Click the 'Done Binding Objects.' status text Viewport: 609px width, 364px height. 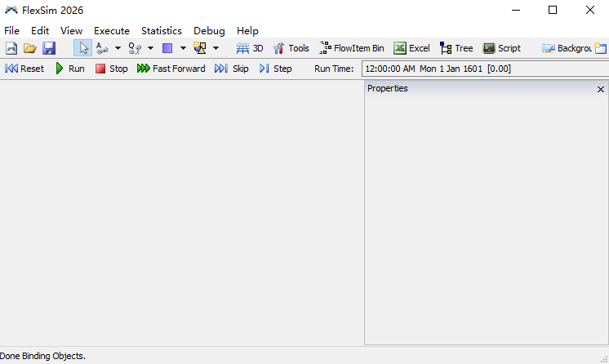point(42,356)
